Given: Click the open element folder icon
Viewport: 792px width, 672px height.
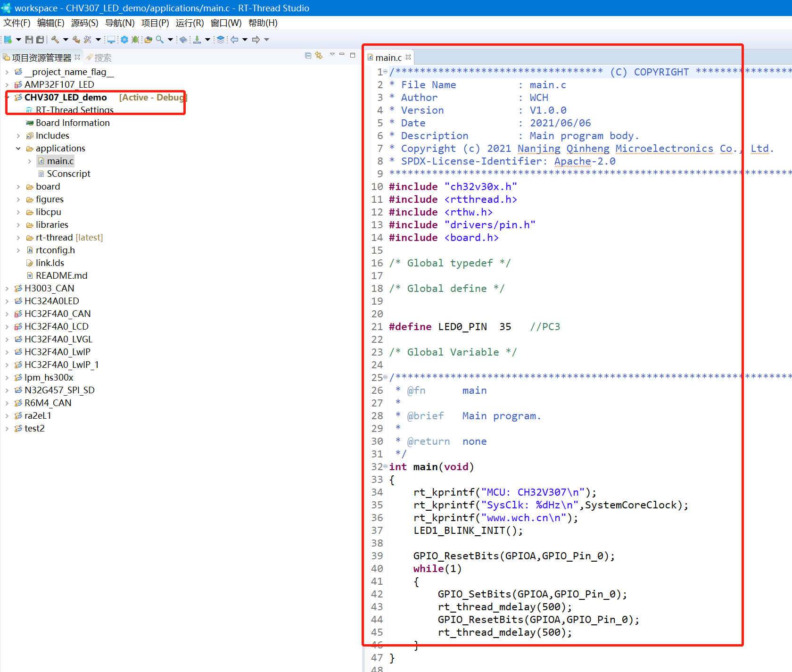Looking at the screenshot, I should (148, 40).
